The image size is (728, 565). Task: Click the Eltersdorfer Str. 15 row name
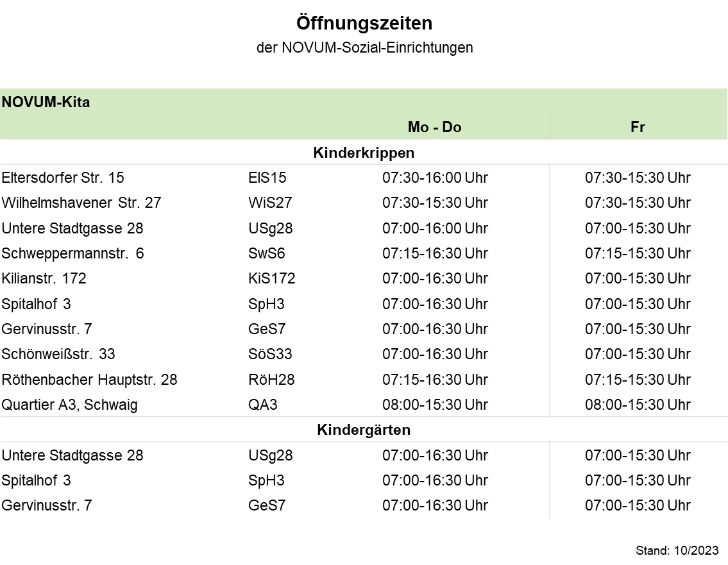coord(63,178)
